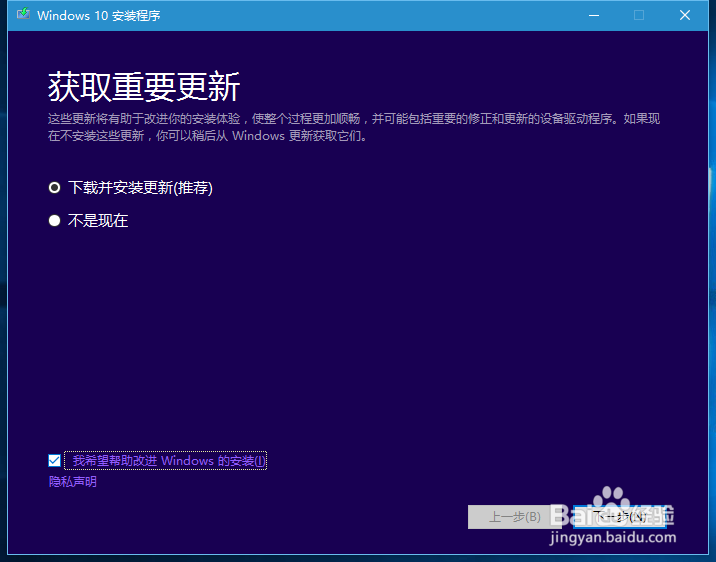The height and width of the screenshot is (562, 716).
Task: Proceed with the 下一步(N) next button
Action: tap(620, 517)
